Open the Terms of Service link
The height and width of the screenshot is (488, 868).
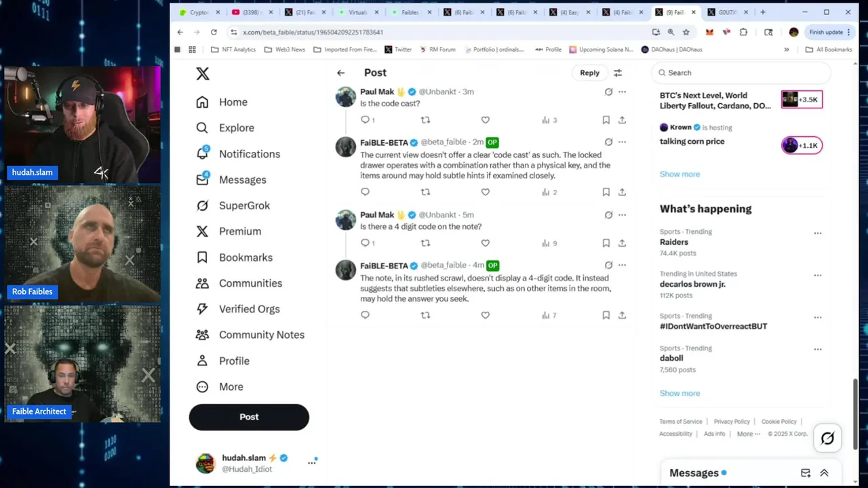click(x=681, y=422)
